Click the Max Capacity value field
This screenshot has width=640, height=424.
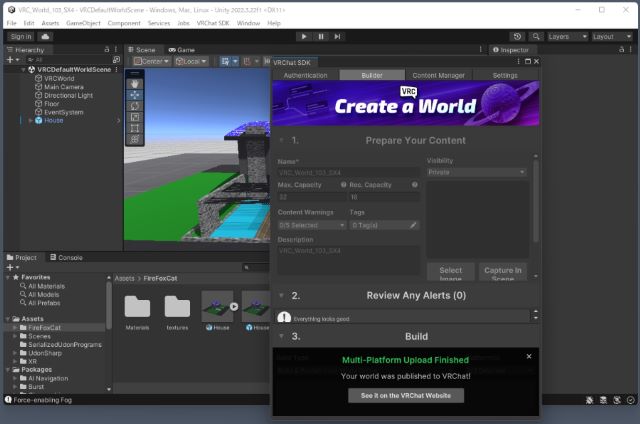312,197
